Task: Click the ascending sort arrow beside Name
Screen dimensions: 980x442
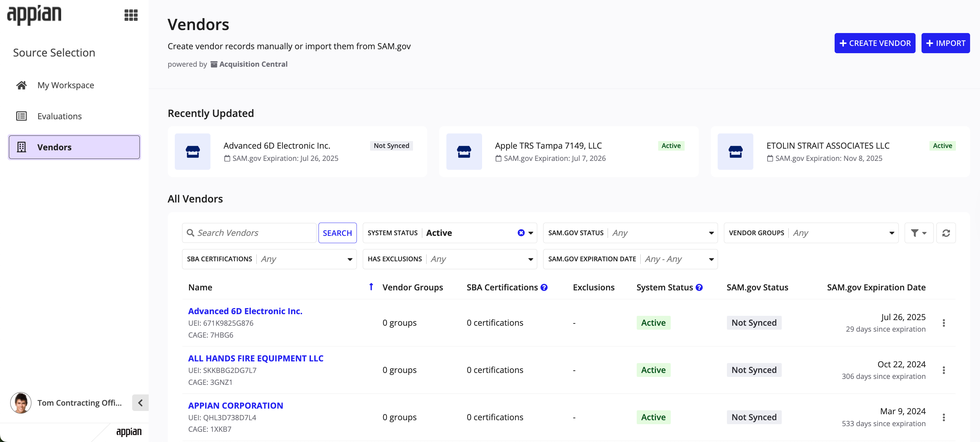Action: point(371,286)
